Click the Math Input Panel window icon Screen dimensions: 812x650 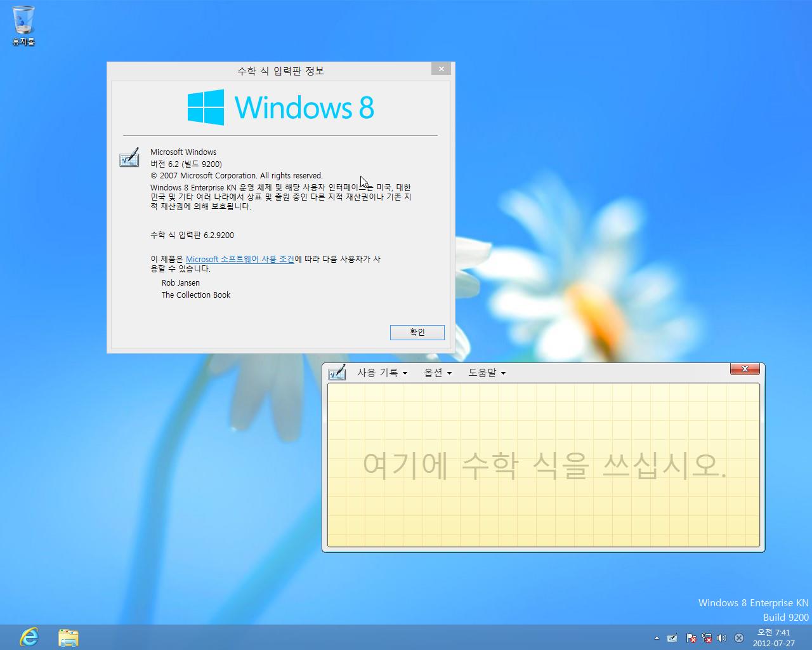(x=337, y=373)
